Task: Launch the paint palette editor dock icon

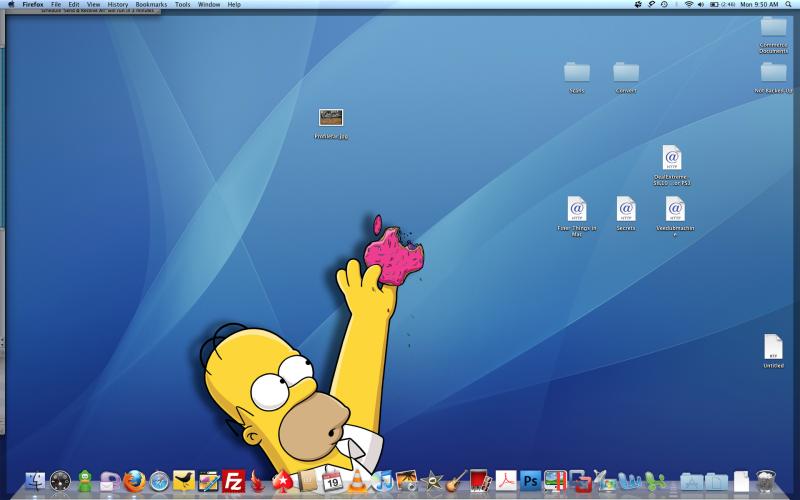Action: [209, 481]
